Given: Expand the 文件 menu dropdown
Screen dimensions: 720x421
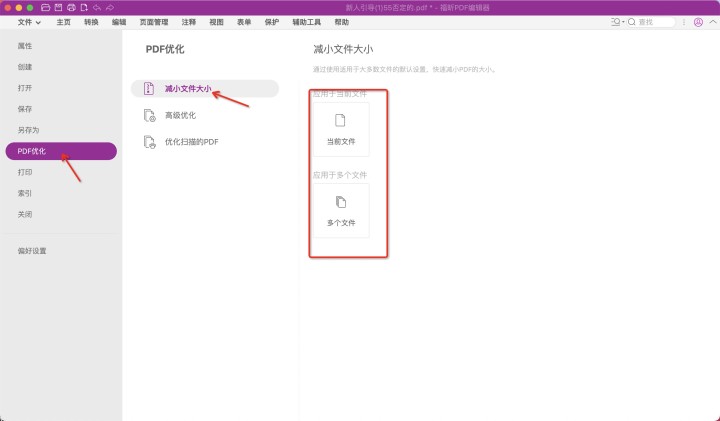Looking at the screenshot, I should pos(29,21).
